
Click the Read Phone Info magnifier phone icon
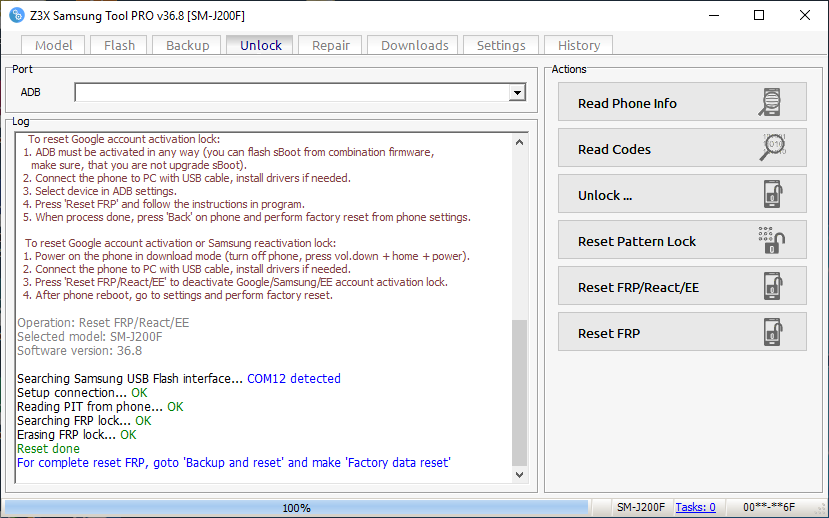(x=770, y=102)
